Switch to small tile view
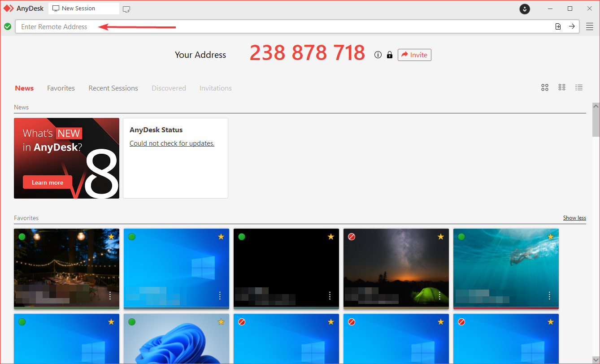This screenshot has height=364, width=600. 561,87
